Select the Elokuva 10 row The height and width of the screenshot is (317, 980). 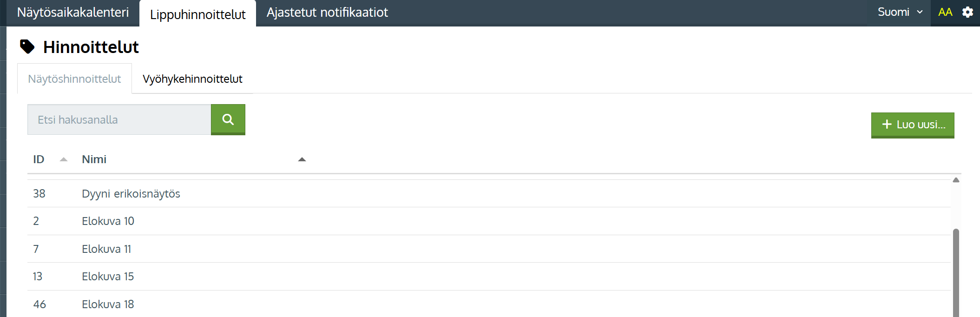pos(108,221)
